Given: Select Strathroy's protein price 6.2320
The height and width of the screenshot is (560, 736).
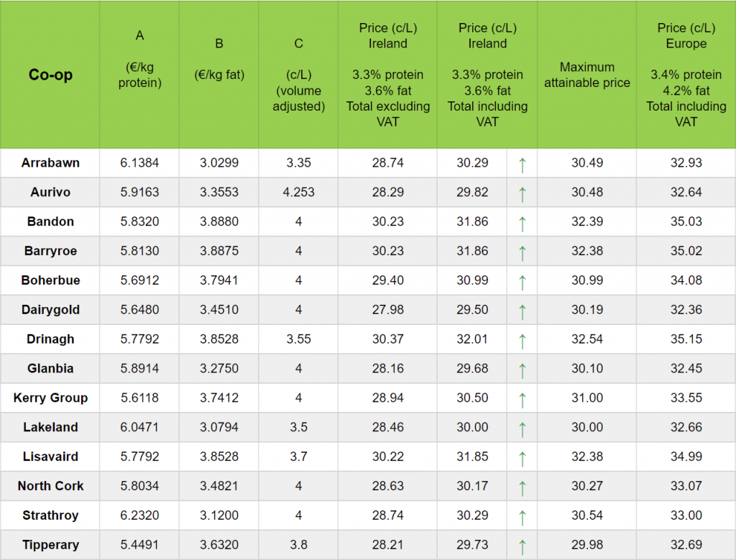Looking at the screenshot, I should (139, 515).
